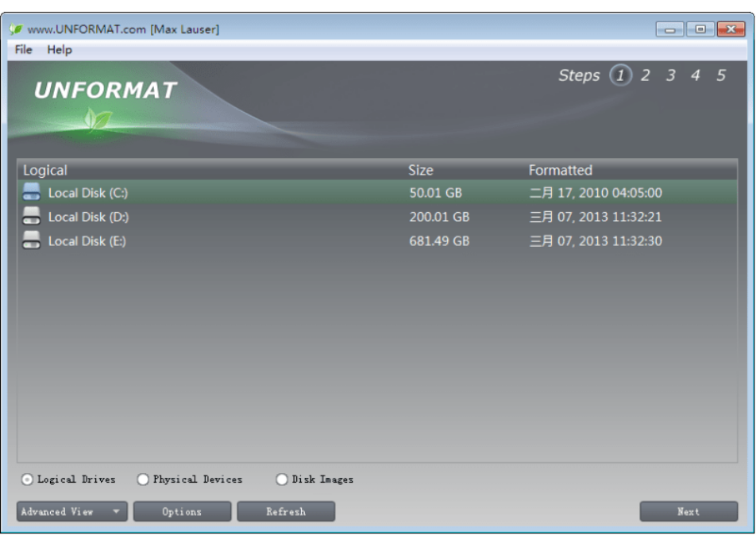
Task: Close the UNFORMAT window
Action: [x=731, y=29]
